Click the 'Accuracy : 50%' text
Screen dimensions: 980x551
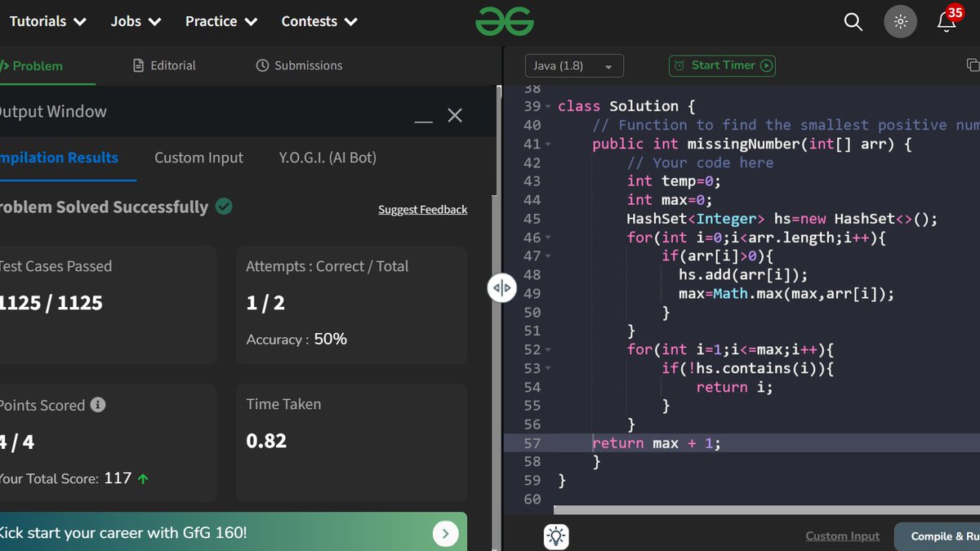point(296,339)
